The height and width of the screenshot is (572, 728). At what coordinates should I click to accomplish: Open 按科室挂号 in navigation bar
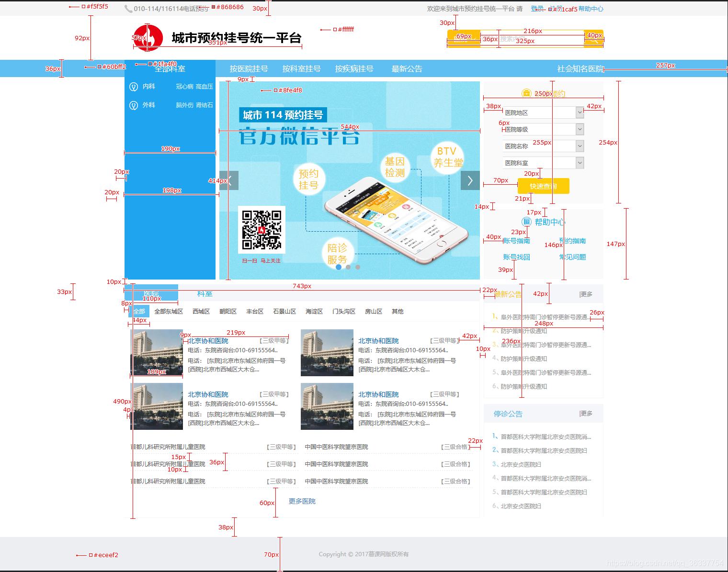click(x=301, y=68)
